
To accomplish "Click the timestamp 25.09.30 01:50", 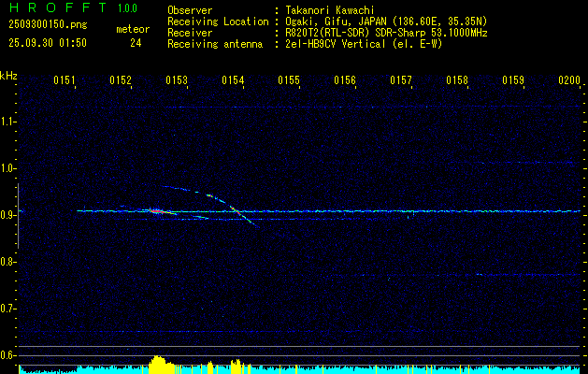I will click(x=48, y=43).
